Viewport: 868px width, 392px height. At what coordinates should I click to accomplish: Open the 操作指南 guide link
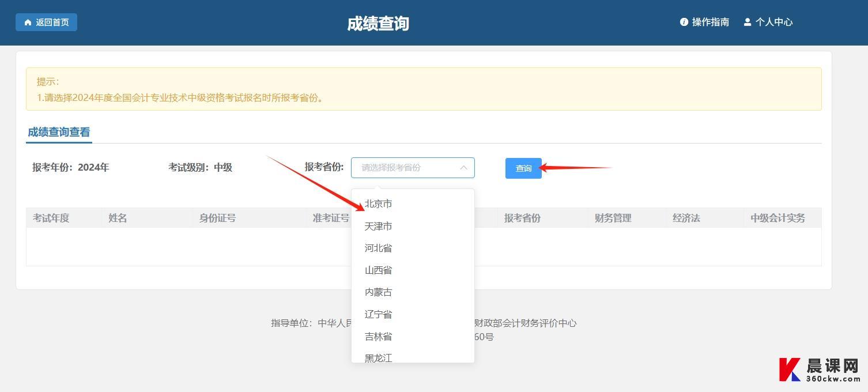coord(704,22)
